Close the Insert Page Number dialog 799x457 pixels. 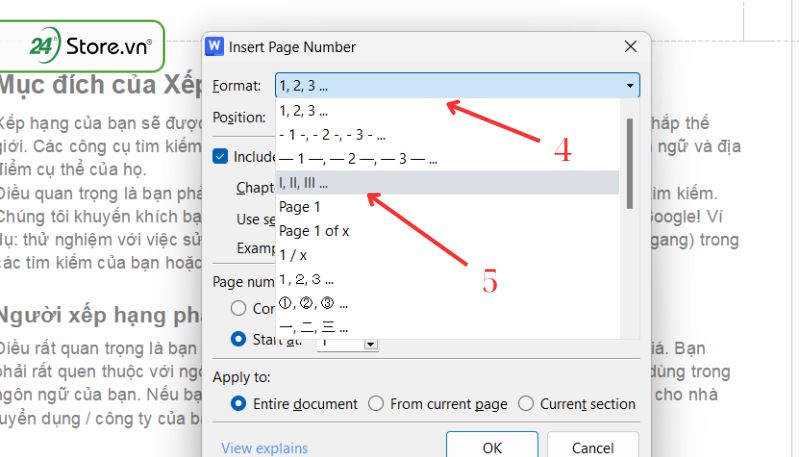coord(630,46)
